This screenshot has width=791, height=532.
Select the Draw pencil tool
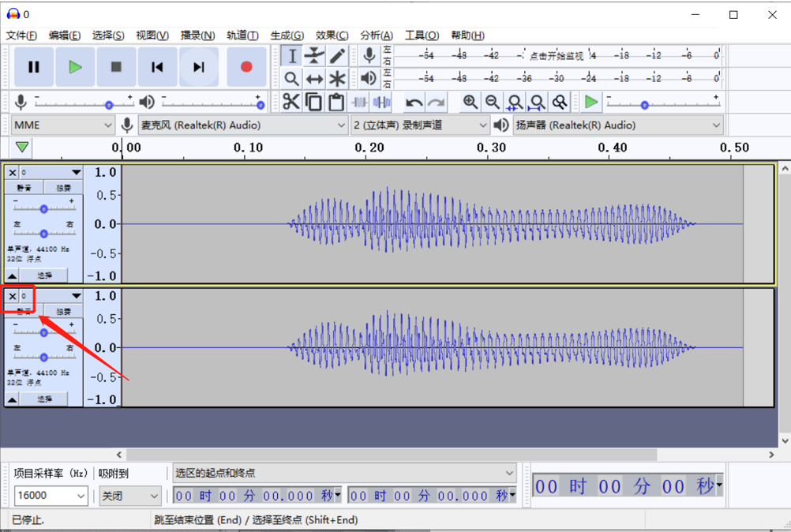tap(337, 55)
